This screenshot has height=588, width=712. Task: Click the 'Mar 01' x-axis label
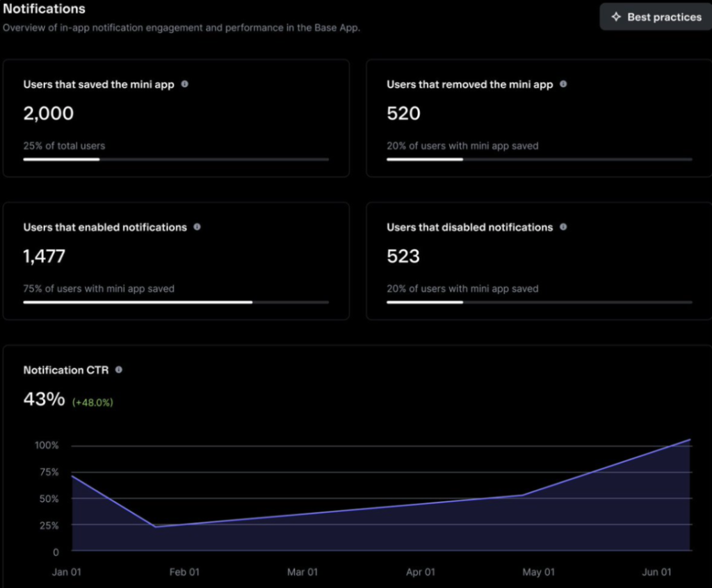(302, 572)
